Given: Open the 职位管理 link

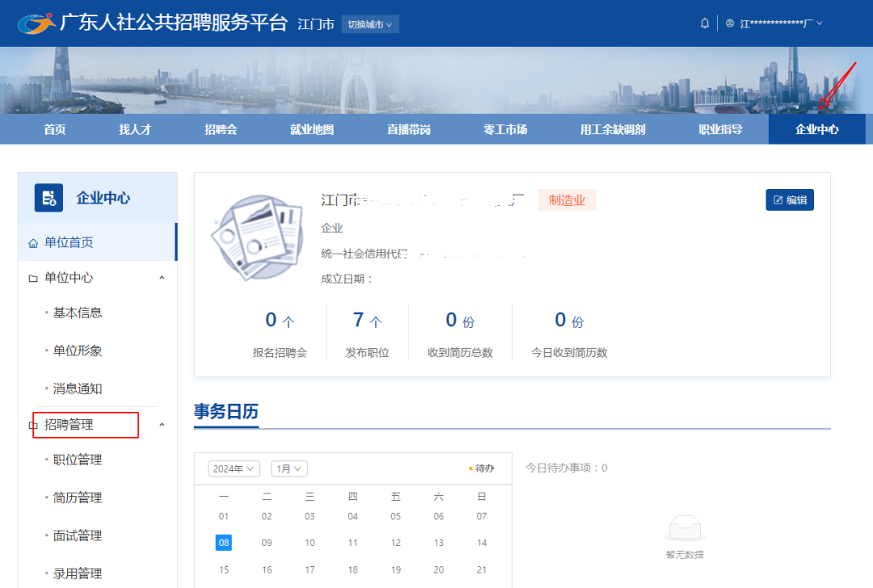Looking at the screenshot, I should pos(76,460).
